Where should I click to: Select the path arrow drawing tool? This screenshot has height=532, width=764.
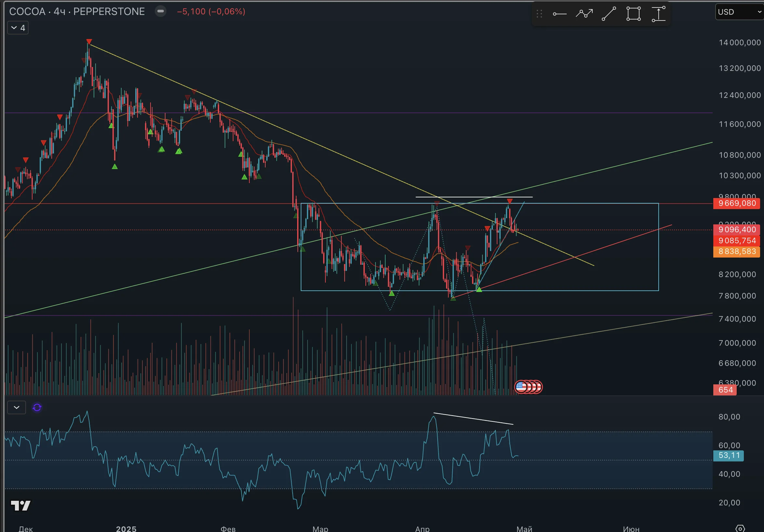click(584, 14)
